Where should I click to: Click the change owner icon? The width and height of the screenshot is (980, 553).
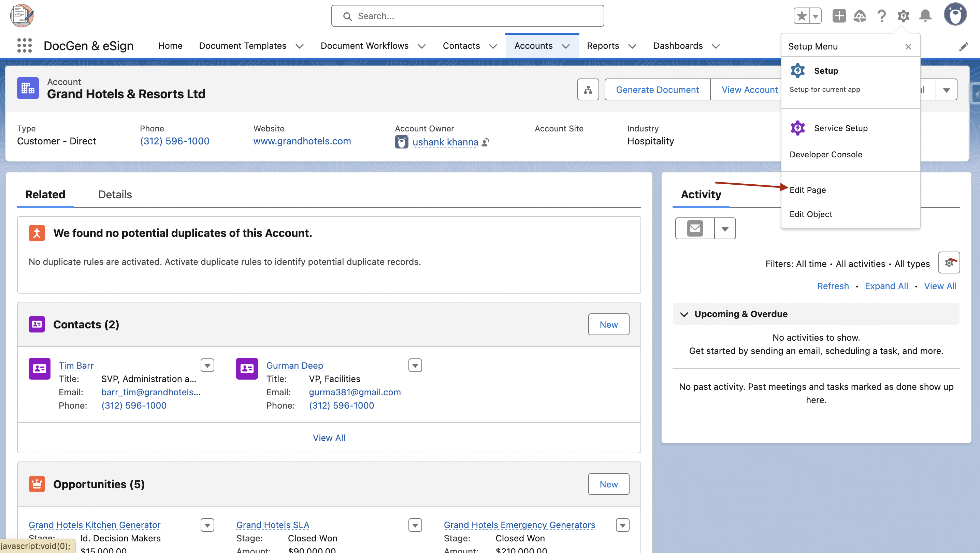coord(486,142)
